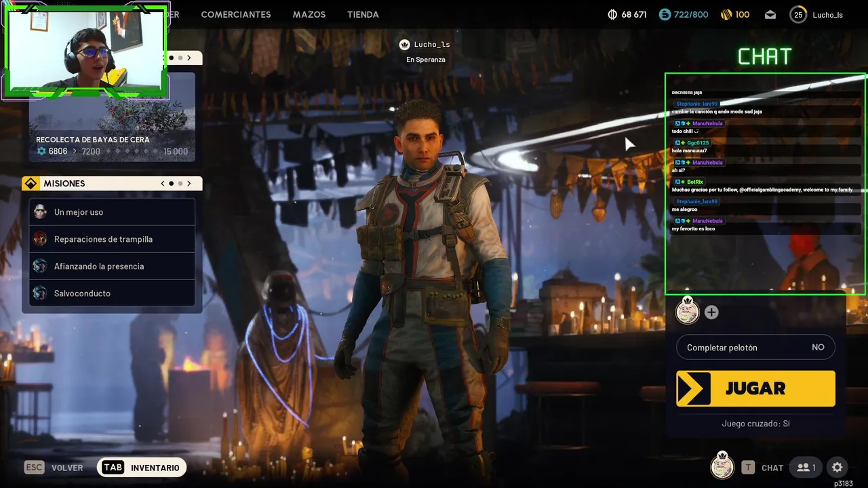Go back with ESC VOLVER button

click(x=53, y=468)
